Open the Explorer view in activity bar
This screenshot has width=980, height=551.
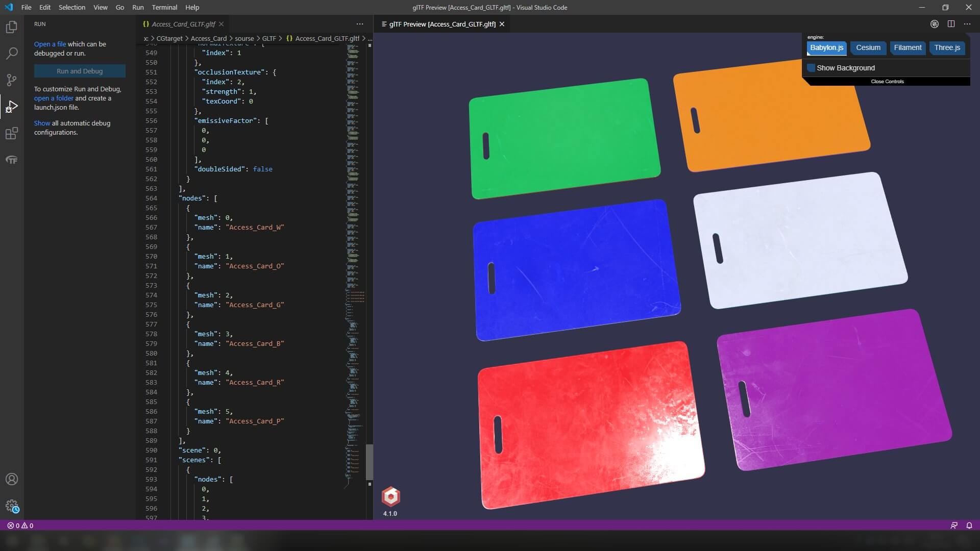tap(11, 27)
